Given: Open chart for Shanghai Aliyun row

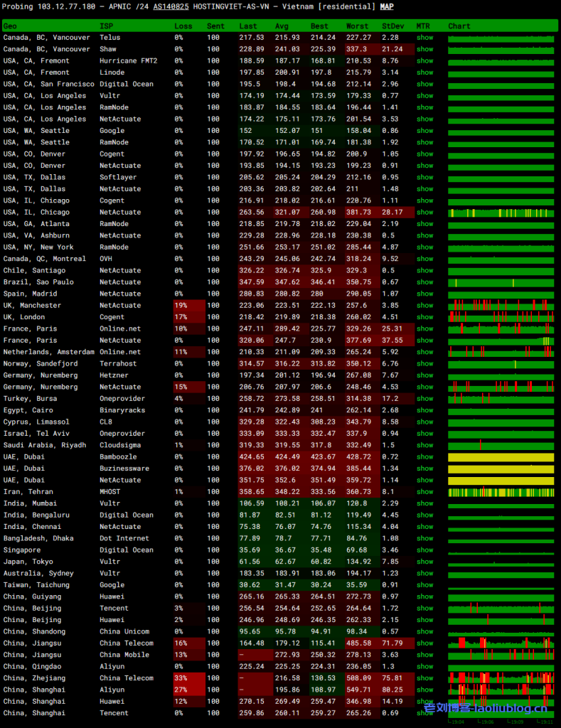Looking at the screenshot, I should [501, 690].
